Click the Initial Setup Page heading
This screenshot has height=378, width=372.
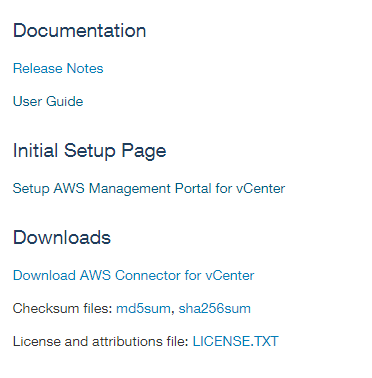pos(89,151)
